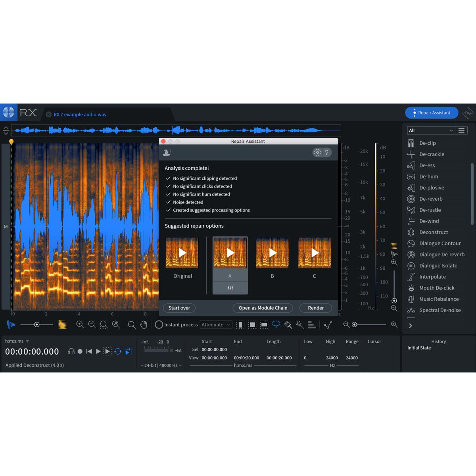Adjust waveform/spectrogram opacity slider
The width and height of the screenshot is (476, 476).
tap(37, 324)
